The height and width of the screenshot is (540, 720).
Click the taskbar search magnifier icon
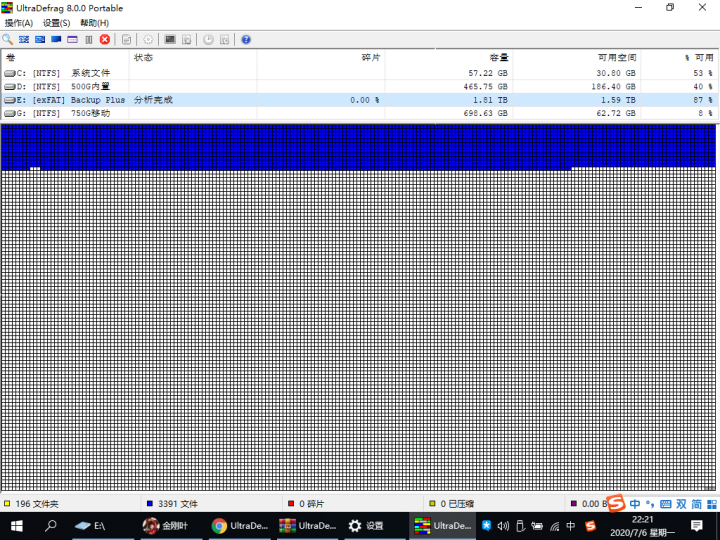(x=51, y=526)
